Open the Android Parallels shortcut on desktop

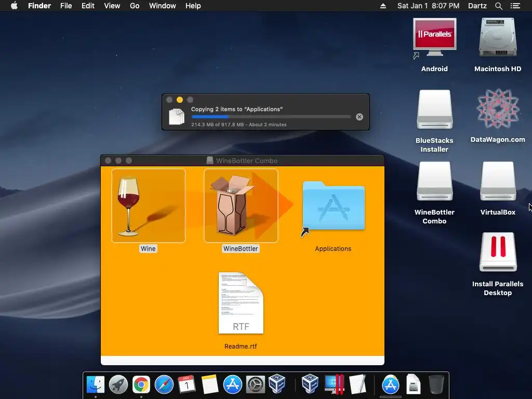(x=434, y=37)
